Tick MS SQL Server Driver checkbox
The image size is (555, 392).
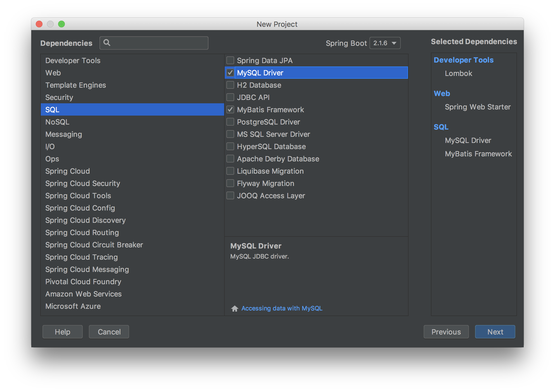pyautogui.click(x=230, y=134)
